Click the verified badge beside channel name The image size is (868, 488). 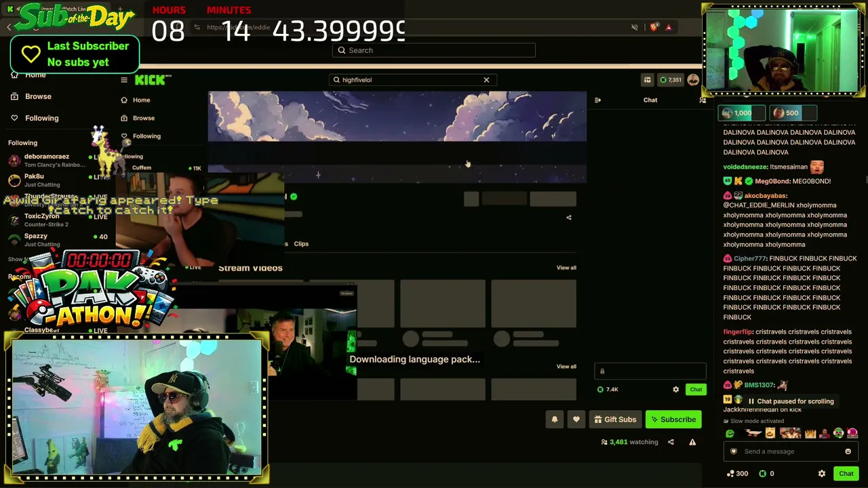click(294, 197)
